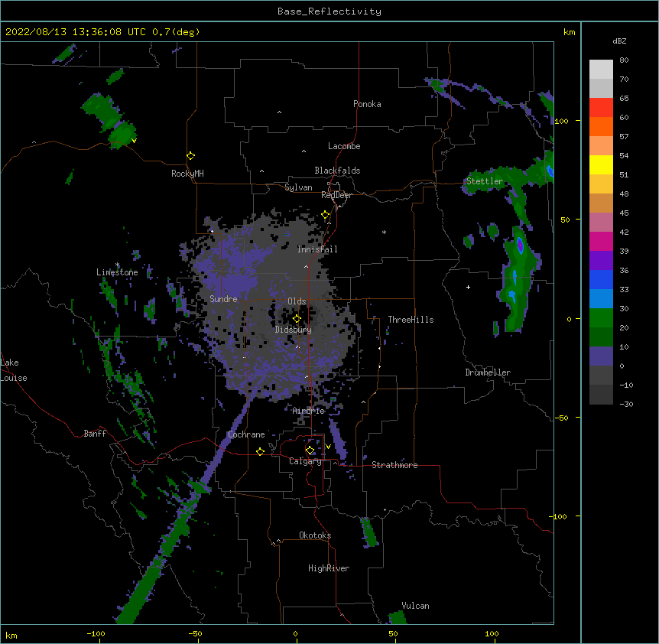The image size is (659, 644).
Task: Click the Innisfail city label
Action: pyautogui.click(x=317, y=249)
